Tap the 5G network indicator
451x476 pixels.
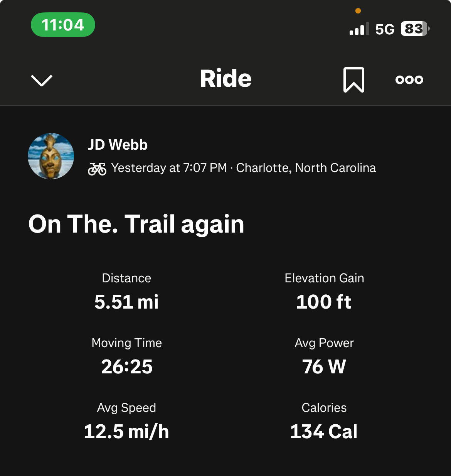pos(385,29)
